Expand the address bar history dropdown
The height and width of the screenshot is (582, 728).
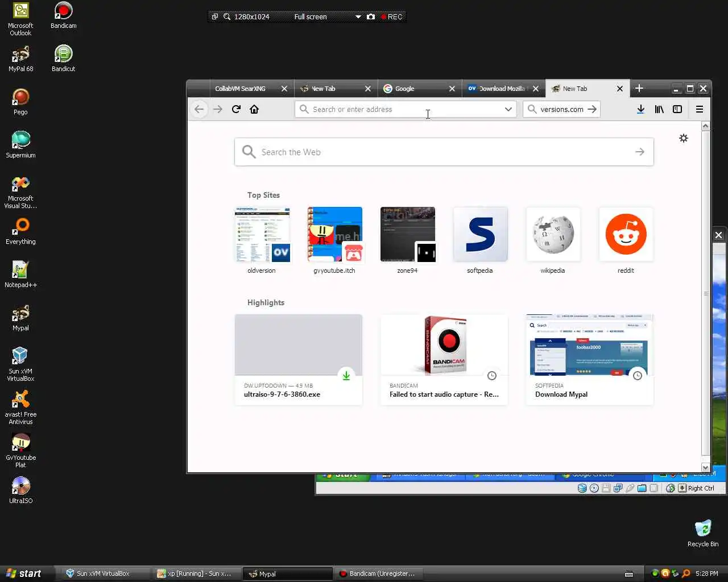point(508,109)
